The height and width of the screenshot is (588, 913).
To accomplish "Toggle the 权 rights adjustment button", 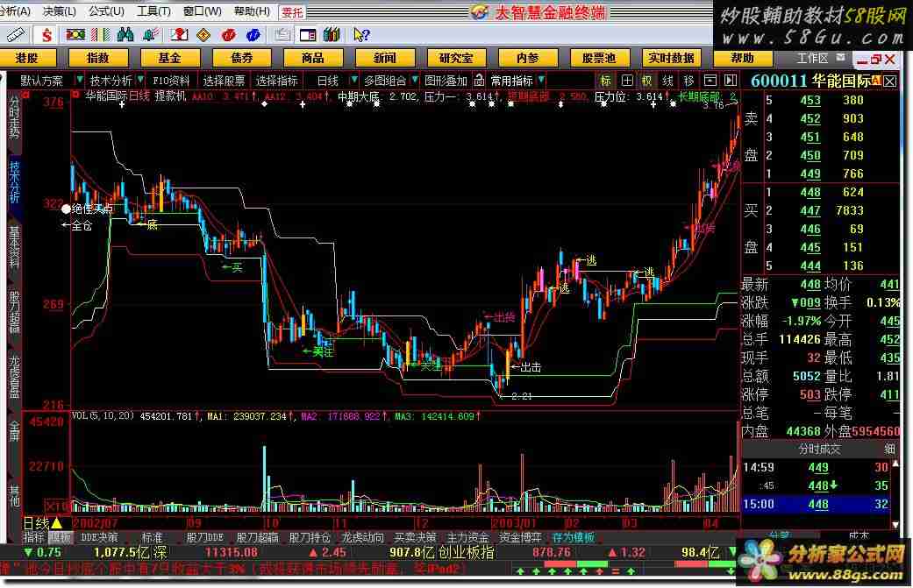I will pyautogui.click(x=647, y=81).
